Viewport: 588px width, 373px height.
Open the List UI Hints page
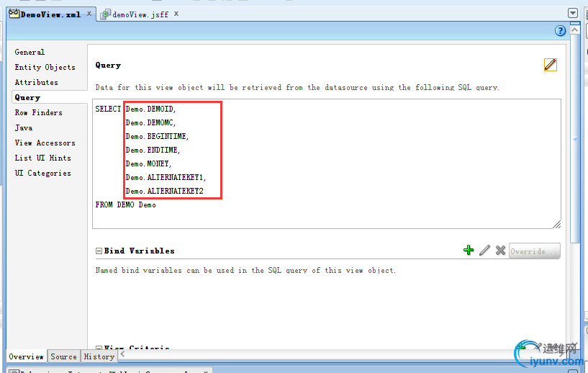pos(42,158)
